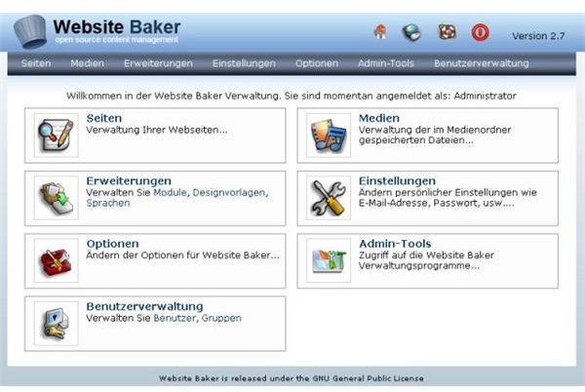The image size is (585, 392).
Task: Click 'Verwaltung Ihrer Webseiten...' description
Action: tap(157, 130)
